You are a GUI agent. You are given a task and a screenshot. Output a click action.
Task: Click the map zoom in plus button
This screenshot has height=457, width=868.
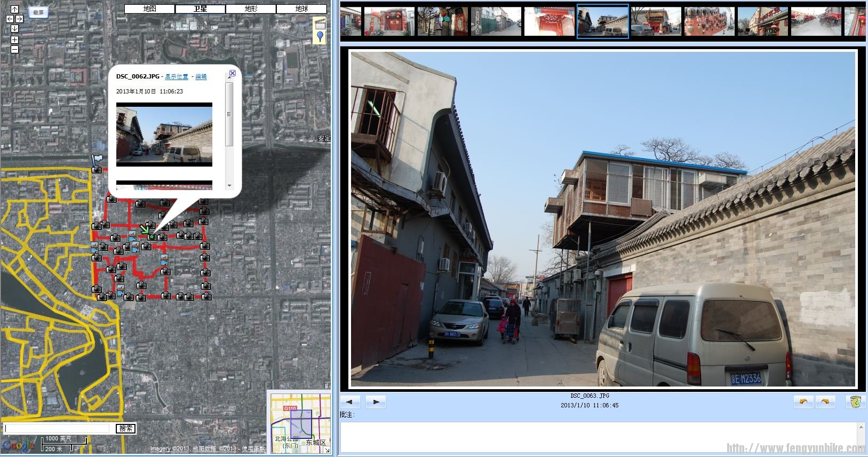(14, 40)
